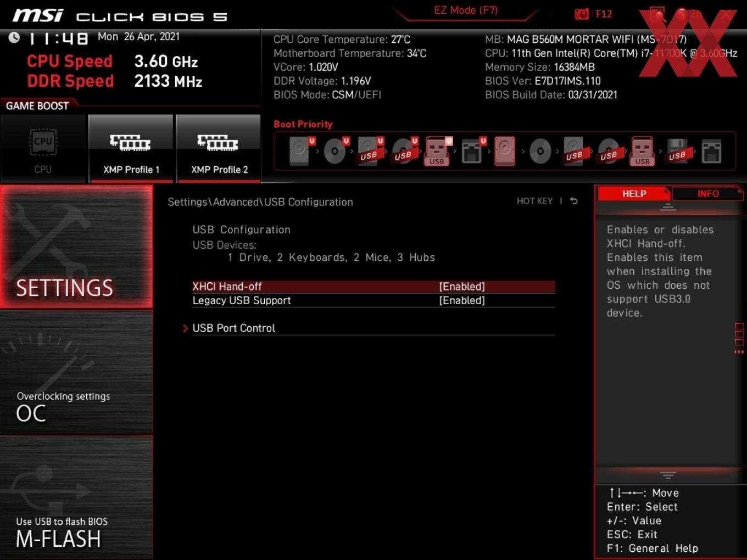The image size is (747, 560).
Task: Select the UEFI network boot device icon
Action: coord(473,151)
